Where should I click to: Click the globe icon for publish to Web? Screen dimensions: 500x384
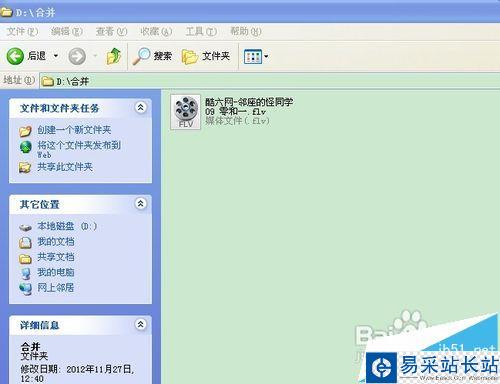[x=26, y=147]
